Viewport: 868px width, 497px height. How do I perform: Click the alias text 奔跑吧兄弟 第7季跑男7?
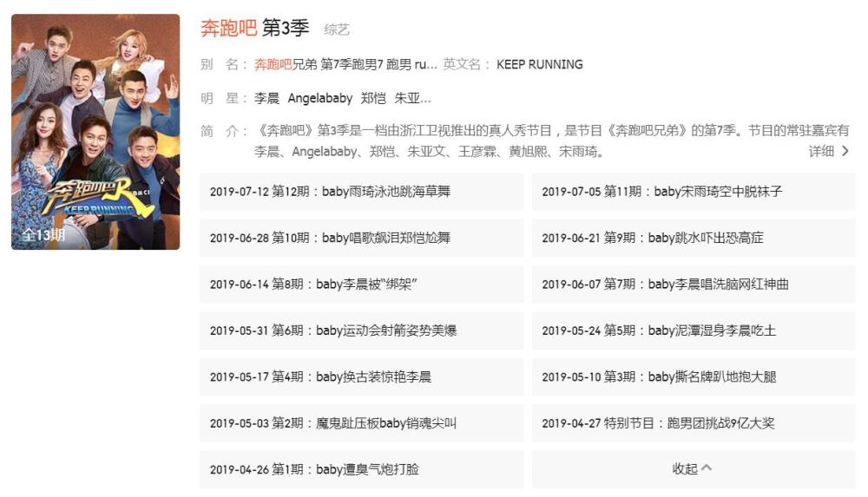point(319,65)
